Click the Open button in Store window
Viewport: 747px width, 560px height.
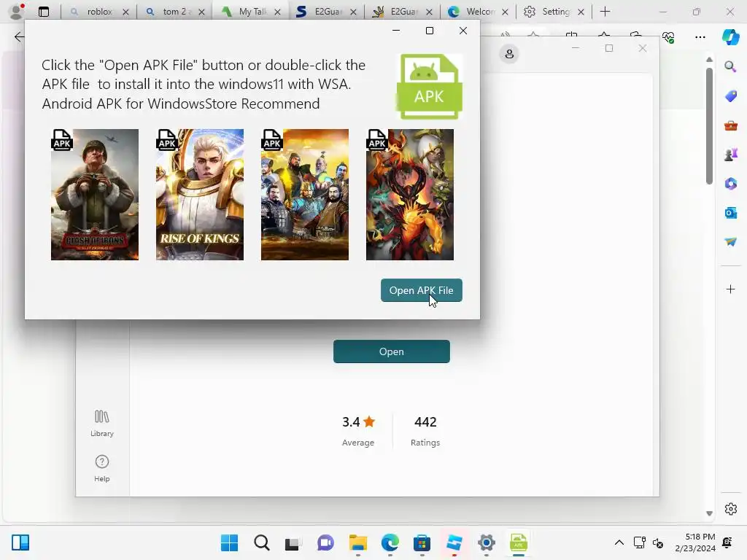click(x=391, y=351)
